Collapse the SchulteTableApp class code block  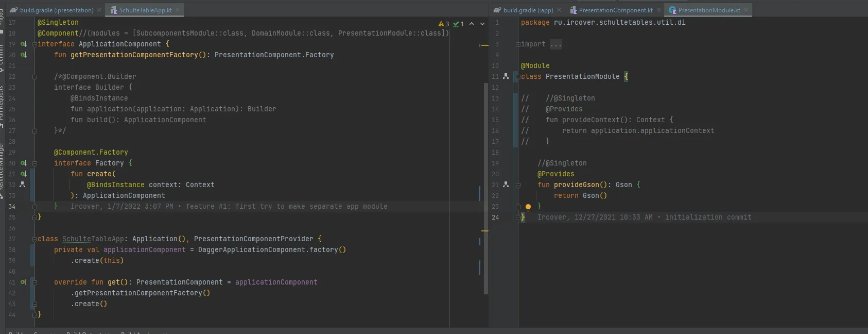point(34,239)
